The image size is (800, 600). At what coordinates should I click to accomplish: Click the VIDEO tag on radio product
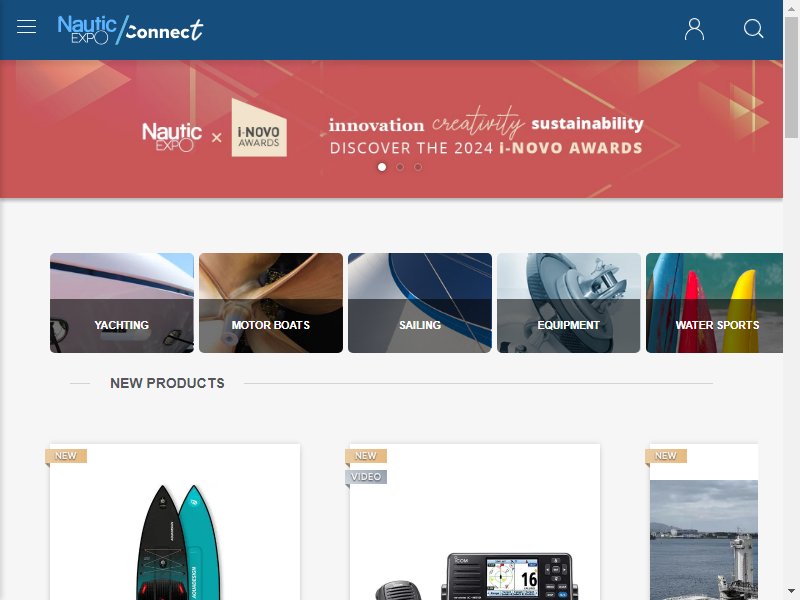tap(366, 477)
